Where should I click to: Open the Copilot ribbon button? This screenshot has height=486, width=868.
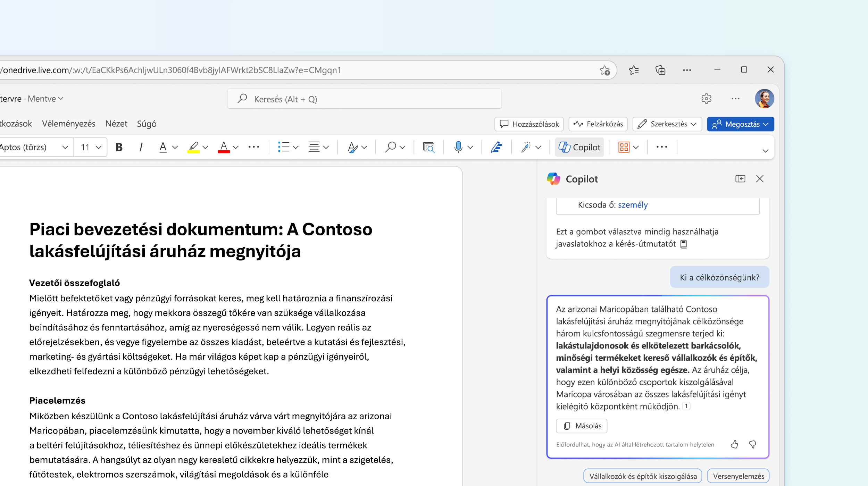tap(579, 147)
